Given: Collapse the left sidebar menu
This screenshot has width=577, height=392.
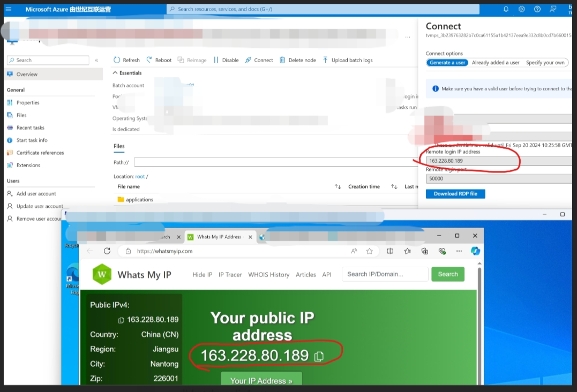Looking at the screenshot, I should click(x=96, y=61).
